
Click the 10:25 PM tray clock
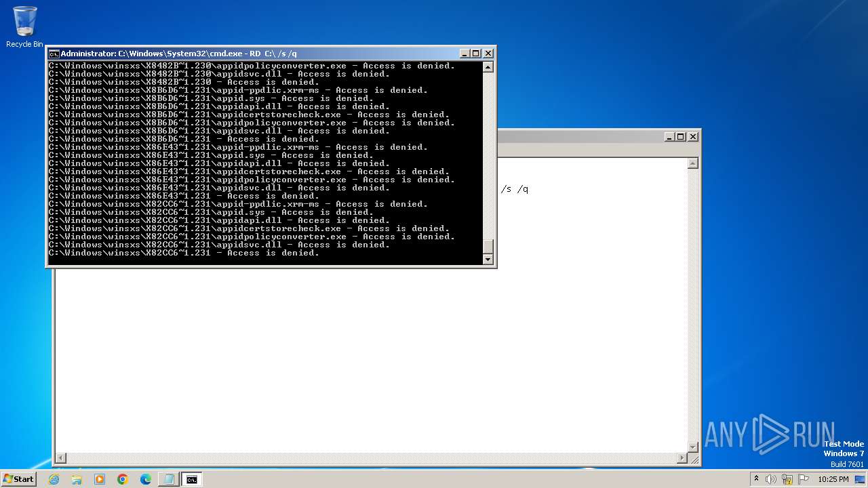pyautogui.click(x=833, y=479)
